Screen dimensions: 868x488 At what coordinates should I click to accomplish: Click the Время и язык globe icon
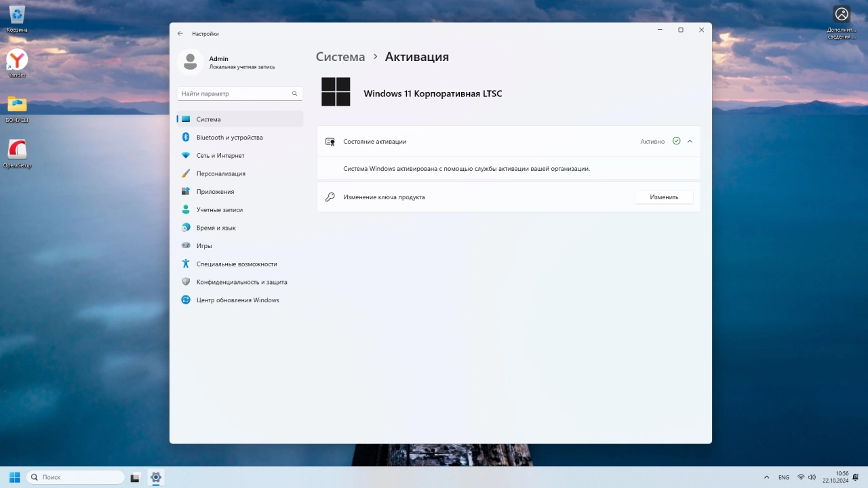point(186,228)
